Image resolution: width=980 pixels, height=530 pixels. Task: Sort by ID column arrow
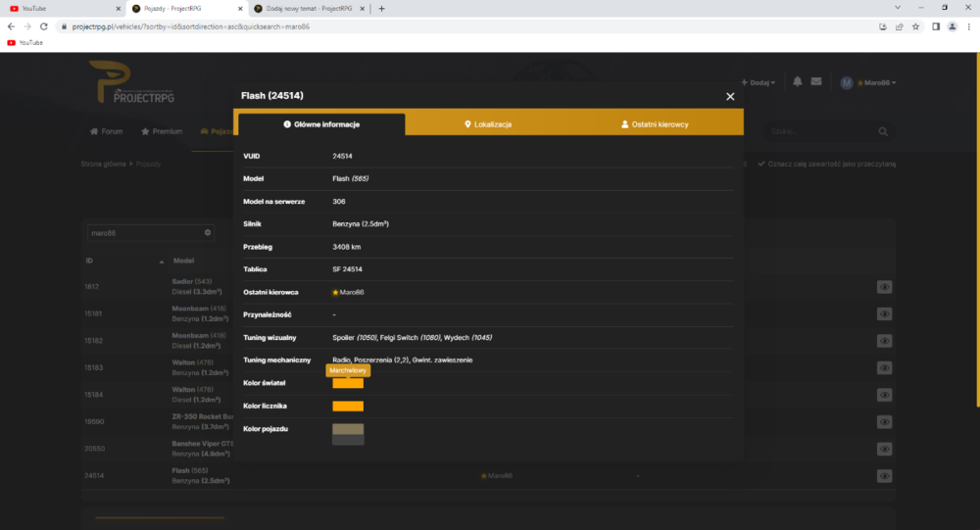pos(162,262)
